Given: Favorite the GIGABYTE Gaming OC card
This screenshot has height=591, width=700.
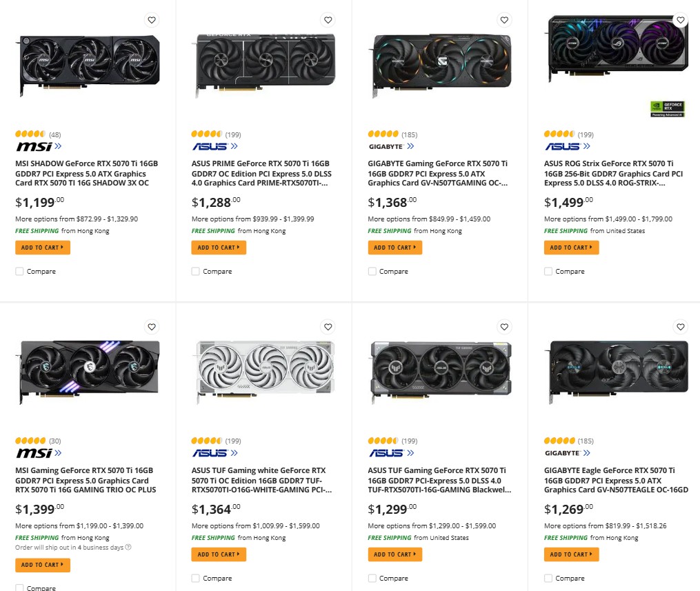Looking at the screenshot, I should 504,20.
